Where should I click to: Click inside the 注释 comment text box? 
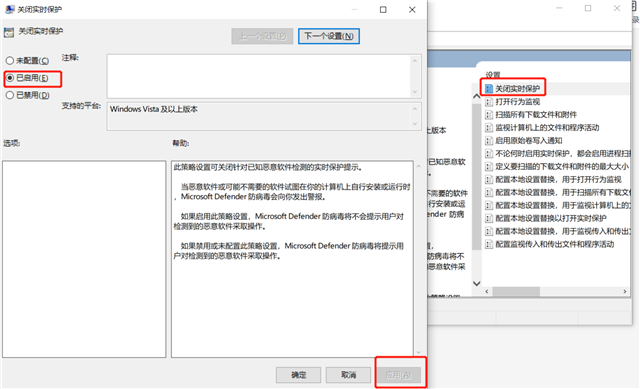259,76
